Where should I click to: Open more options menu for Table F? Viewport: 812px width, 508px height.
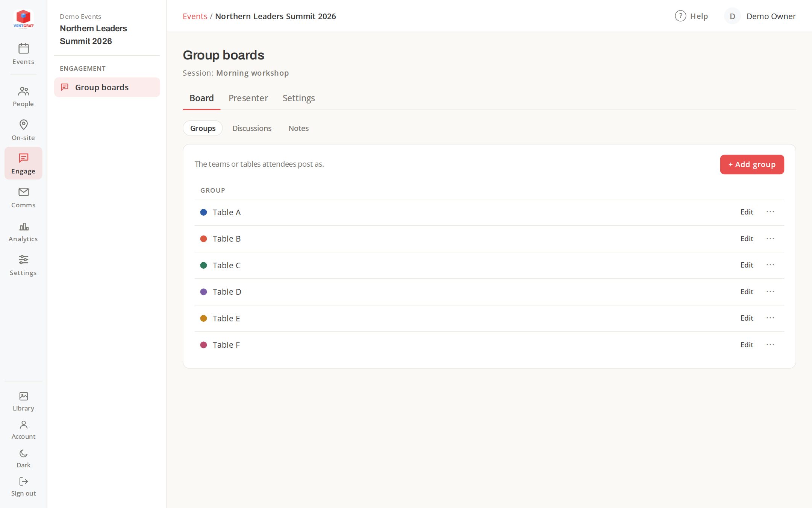click(770, 345)
